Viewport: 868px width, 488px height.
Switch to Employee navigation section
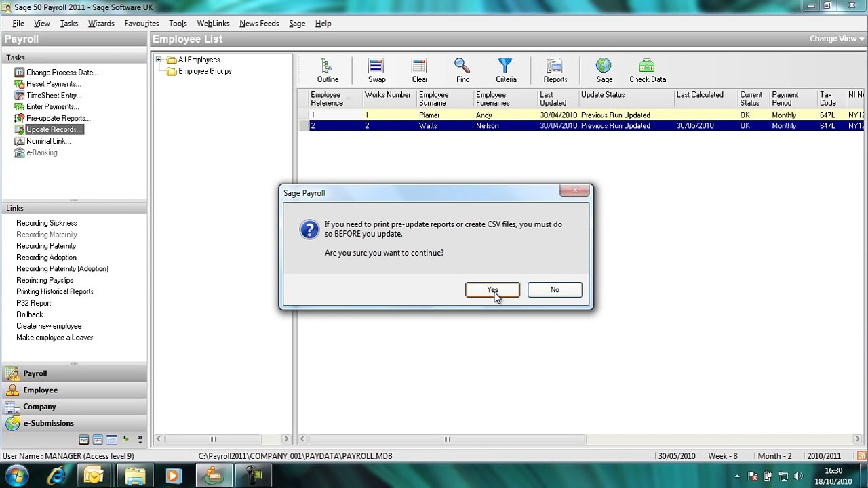click(74, 390)
